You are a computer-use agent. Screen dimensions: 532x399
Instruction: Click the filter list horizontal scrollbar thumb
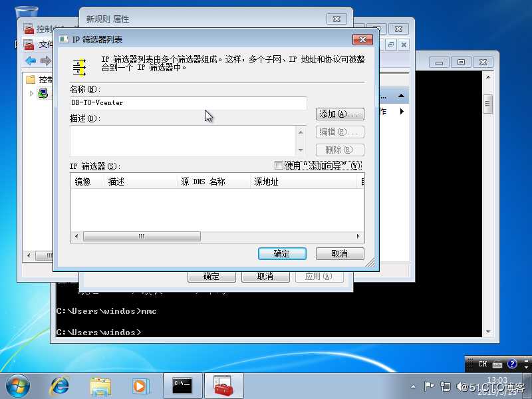point(142,236)
